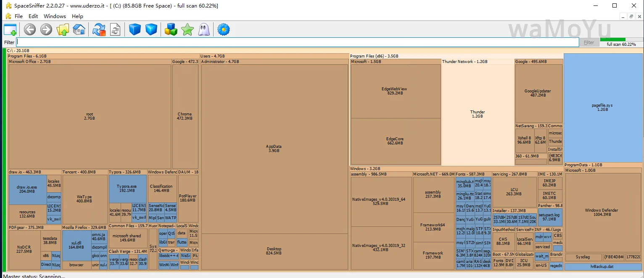Click the Mozilla Firefox - 329.6MB header

[x=84, y=227]
